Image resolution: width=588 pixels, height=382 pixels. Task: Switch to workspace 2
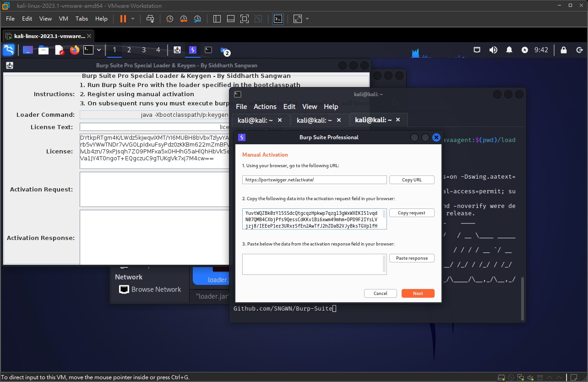coord(129,50)
